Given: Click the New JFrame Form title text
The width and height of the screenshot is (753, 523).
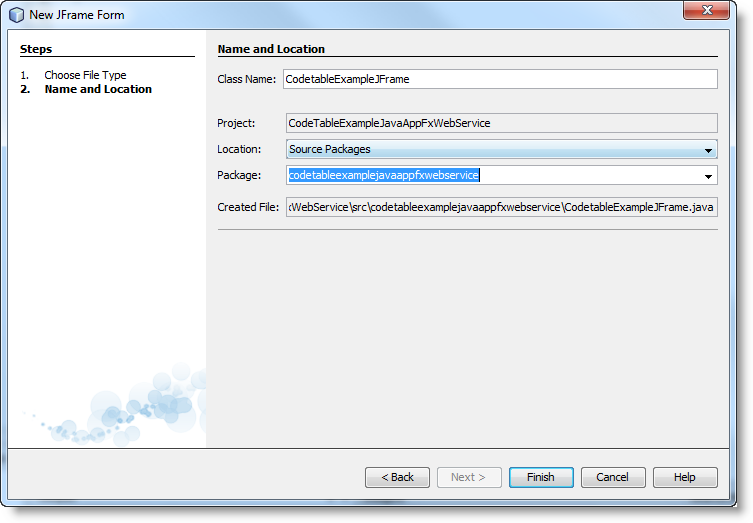Looking at the screenshot, I should pos(77,15).
